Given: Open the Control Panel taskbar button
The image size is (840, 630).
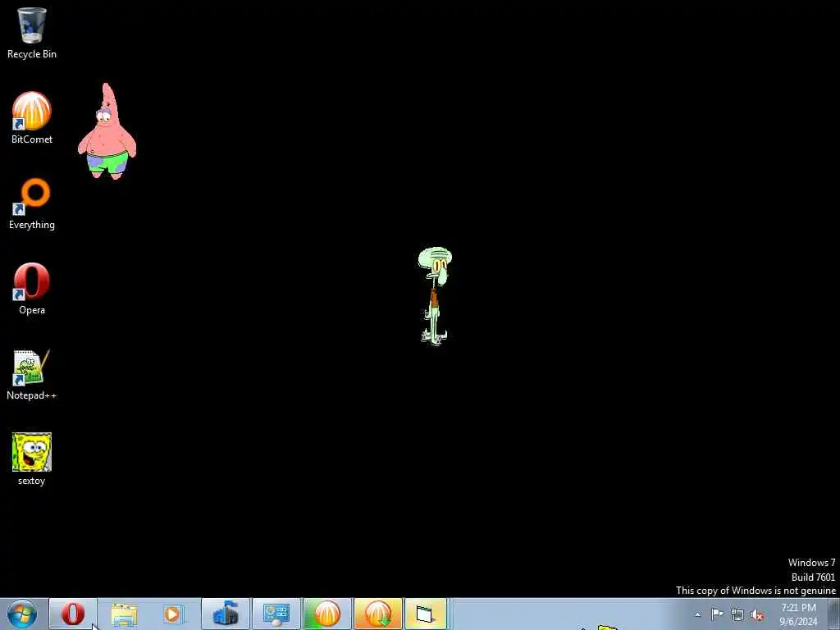Looking at the screenshot, I should point(276,614).
